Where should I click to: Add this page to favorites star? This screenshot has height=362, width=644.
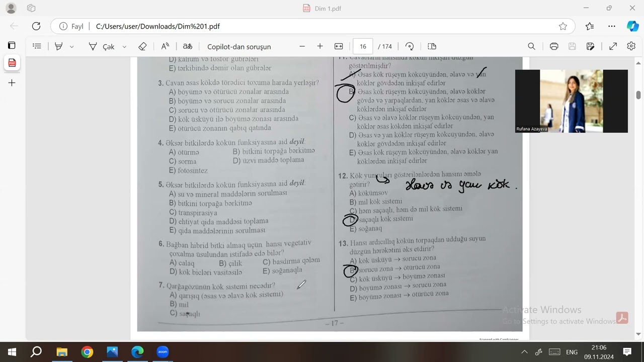563,26
